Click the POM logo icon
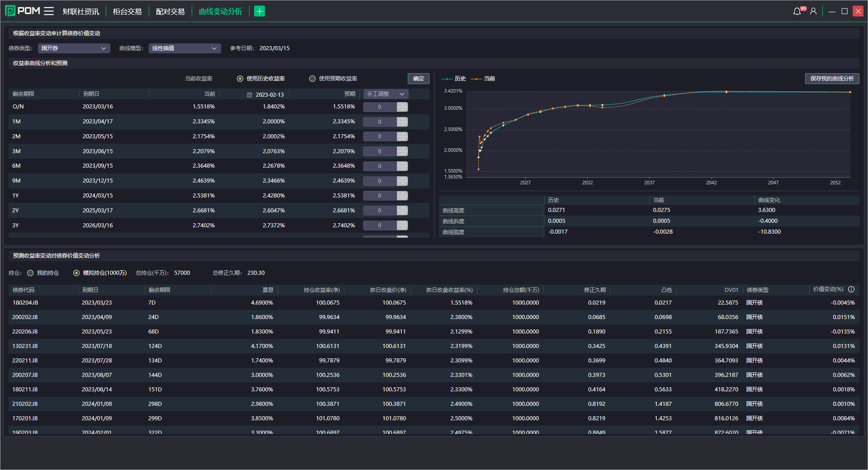868x470 pixels. click(x=10, y=11)
